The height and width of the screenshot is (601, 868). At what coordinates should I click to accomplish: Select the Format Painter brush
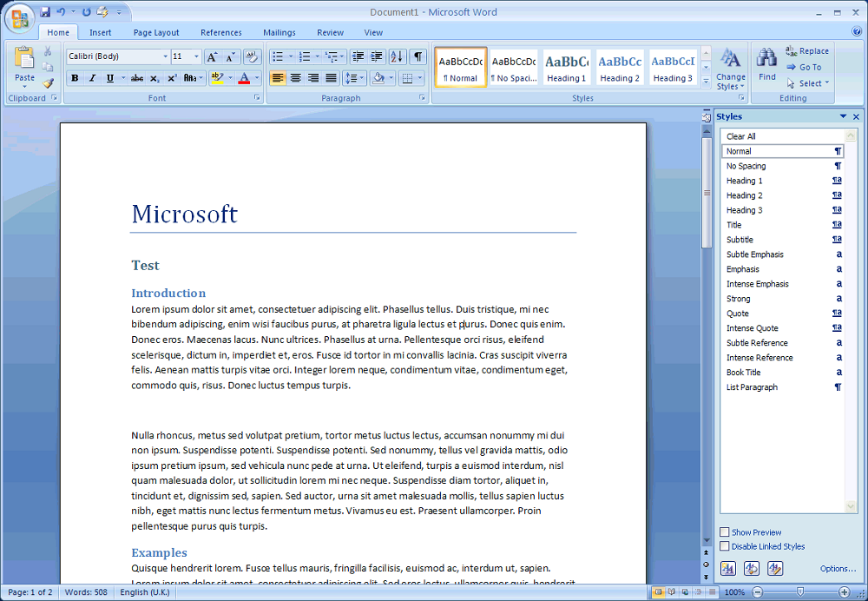[48, 83]
